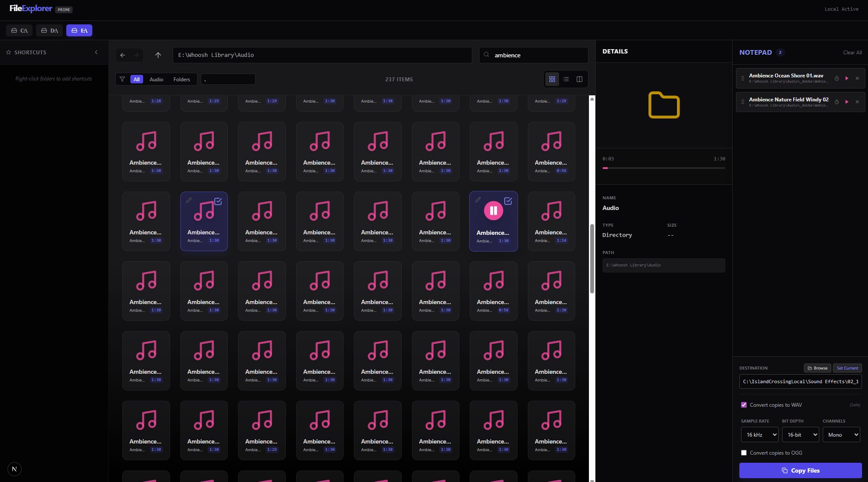Image resolution: width=868 pixels, height=482 pixels.
Task: Remove Ambience Ocean Shore 01.wav from Notepad
Action: click(857, 78)
